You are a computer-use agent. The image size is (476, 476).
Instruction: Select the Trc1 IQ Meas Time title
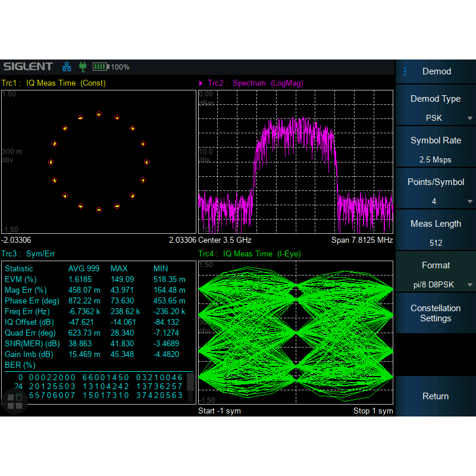point(54,83)
